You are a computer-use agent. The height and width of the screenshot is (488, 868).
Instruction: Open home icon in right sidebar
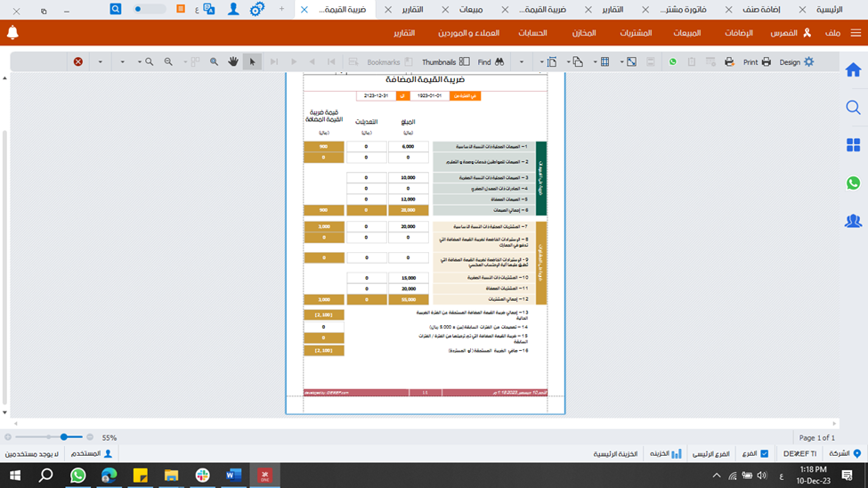pyautogui.click(x=853, y=70)
